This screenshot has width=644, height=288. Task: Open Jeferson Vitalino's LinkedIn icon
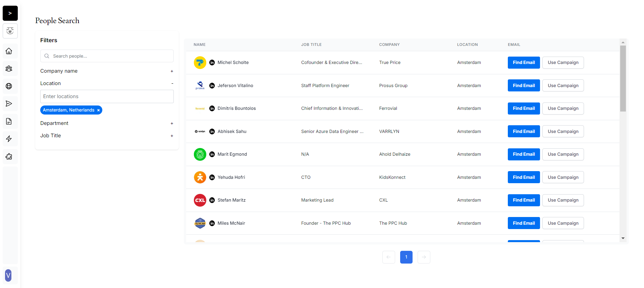point(212,86)
